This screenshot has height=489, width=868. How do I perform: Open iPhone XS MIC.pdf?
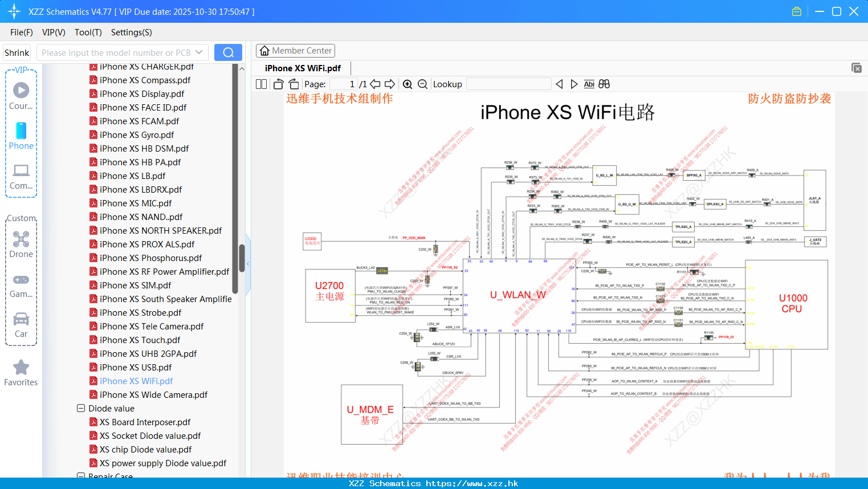(136, 203)
